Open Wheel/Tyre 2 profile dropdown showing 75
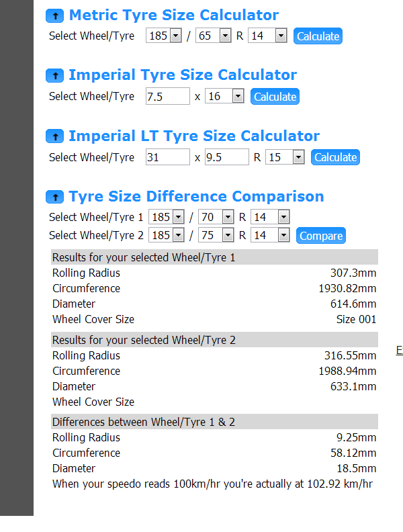 click(x=216, y=235)
